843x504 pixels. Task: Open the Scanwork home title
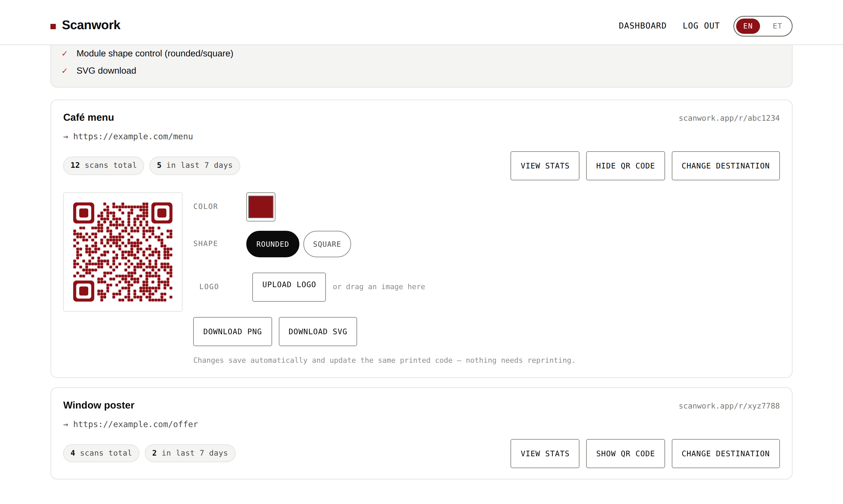[91, 25]
